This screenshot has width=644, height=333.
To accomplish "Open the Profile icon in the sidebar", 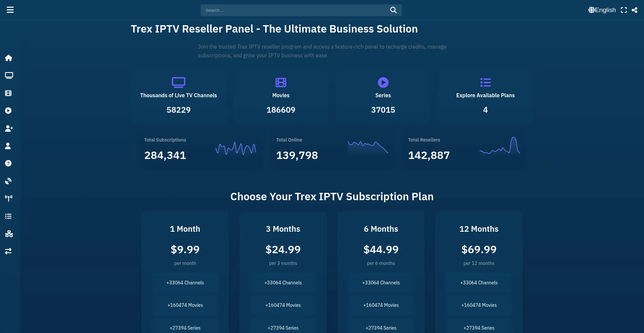I will 9,146.
